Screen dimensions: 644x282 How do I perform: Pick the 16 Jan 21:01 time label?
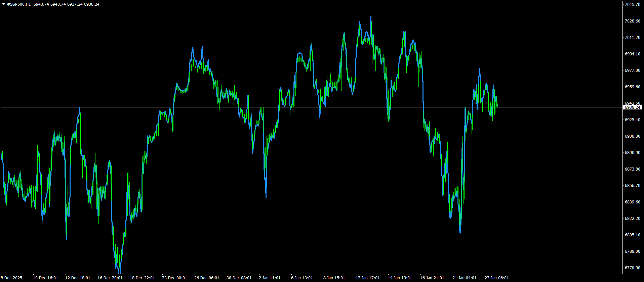click(432, 278)
